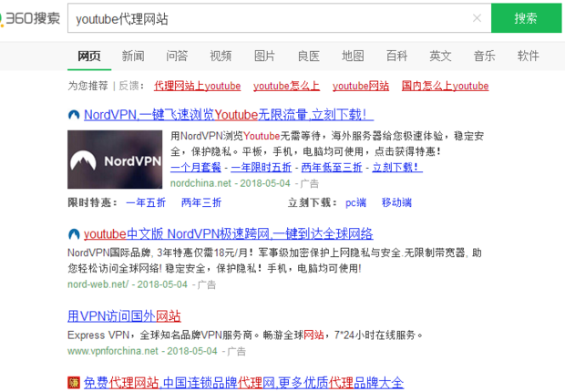This screenshot has height=392, width=565.
Task: Go to the 音乐 tab
Action: pos(484,56)
